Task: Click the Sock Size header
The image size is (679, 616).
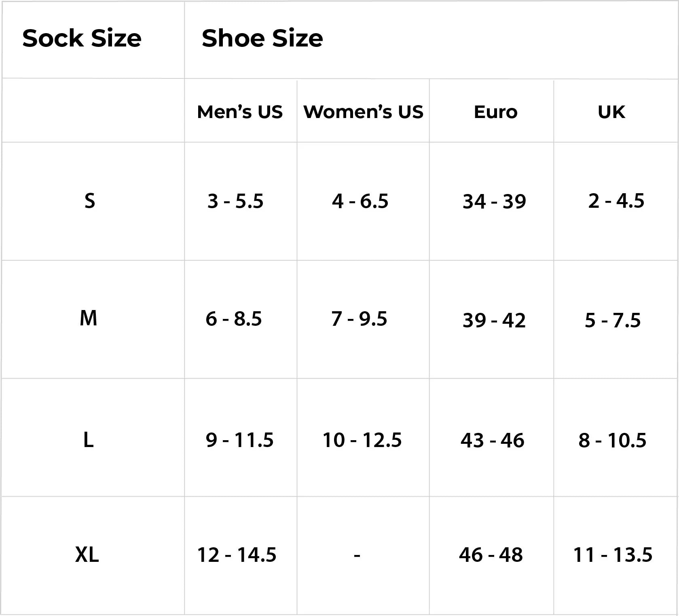Action: 82,39
